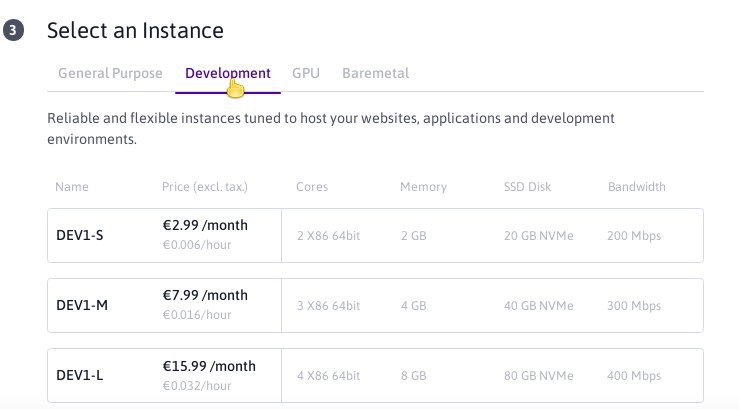Select the Development tab
The image size is (739, 409).
click(228, 73)
